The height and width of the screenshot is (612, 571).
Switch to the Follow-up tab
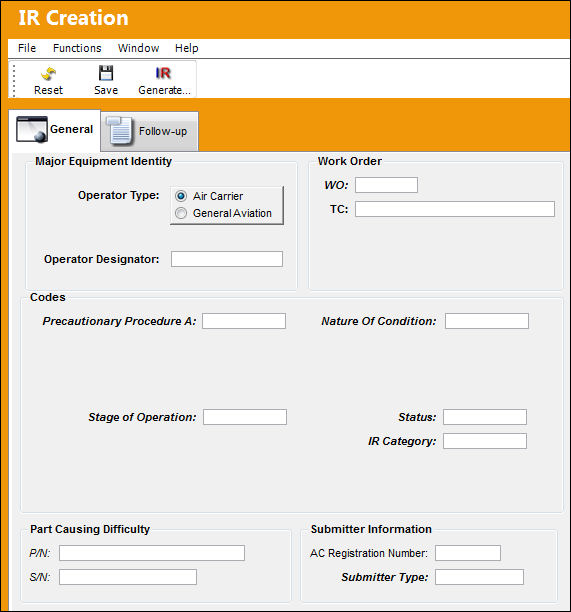149,132
